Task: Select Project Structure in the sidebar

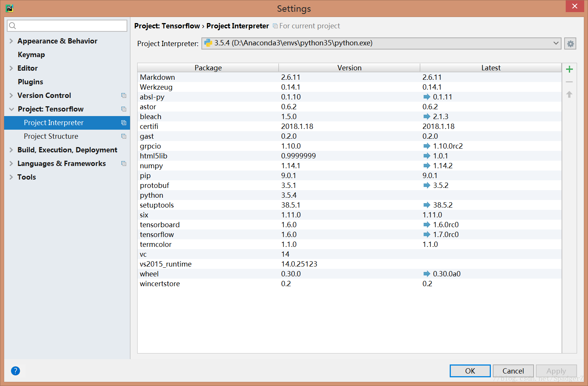Action: 51,136
